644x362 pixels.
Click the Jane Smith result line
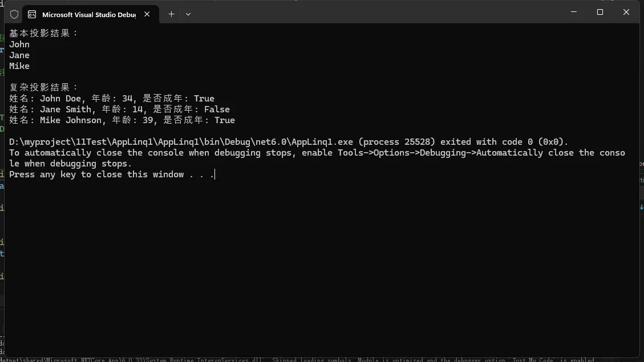click(x=119, y=109)
